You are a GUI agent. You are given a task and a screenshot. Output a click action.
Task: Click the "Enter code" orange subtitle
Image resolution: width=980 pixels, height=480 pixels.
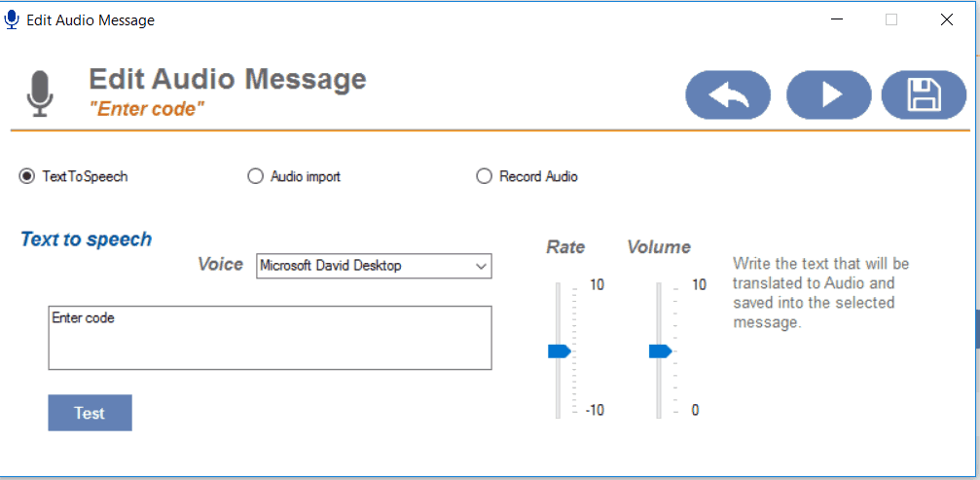[x=146, y=108]
